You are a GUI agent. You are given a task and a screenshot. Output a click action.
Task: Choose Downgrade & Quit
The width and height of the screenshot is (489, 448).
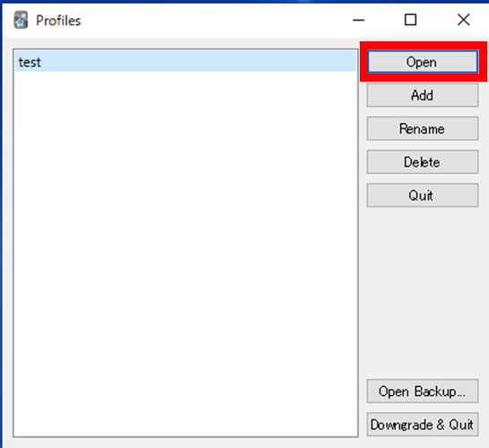(423, 425)
